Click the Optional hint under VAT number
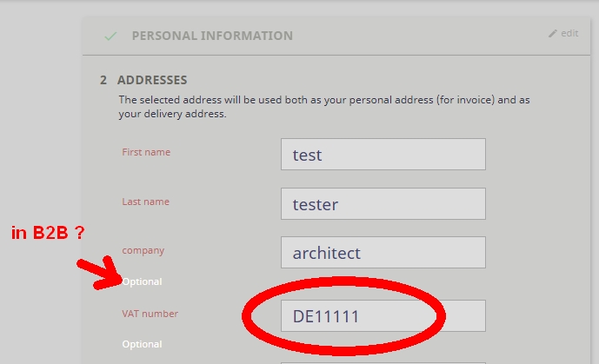 click(x=142, y=344)
